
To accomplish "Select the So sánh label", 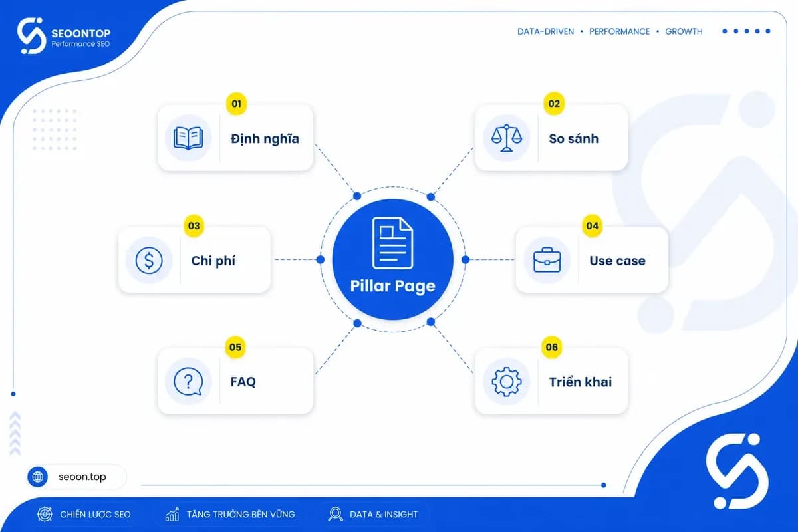I will pyautogui.click(x=573, y=139).
